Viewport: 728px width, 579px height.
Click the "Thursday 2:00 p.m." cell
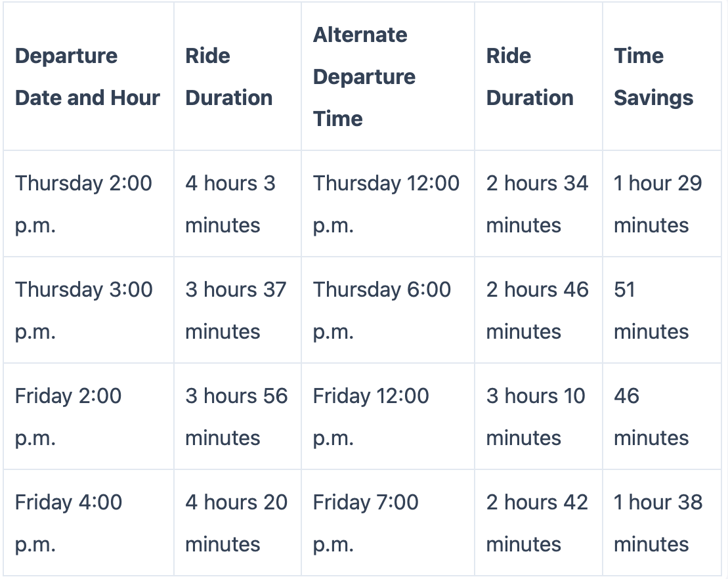(88, 204)
